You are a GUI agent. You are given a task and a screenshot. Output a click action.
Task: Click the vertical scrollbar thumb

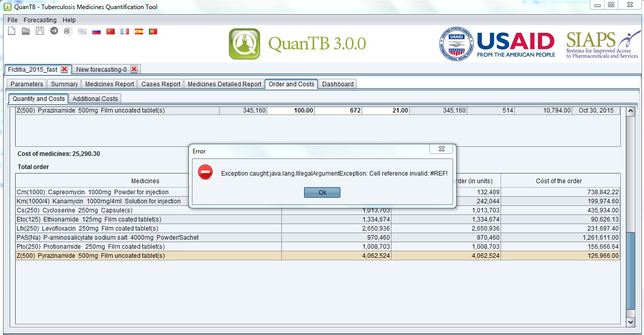630,271
